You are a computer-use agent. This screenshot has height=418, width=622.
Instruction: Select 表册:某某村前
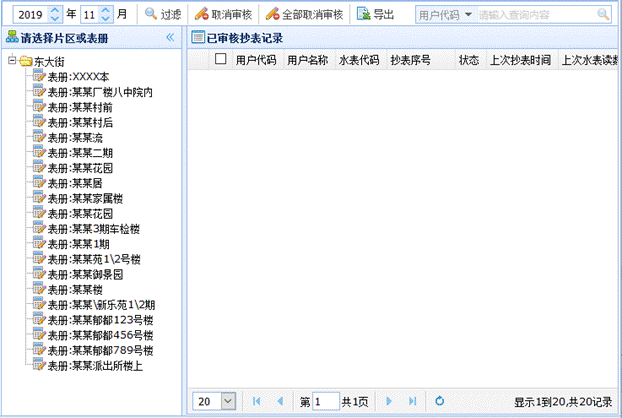click(80, 107)
